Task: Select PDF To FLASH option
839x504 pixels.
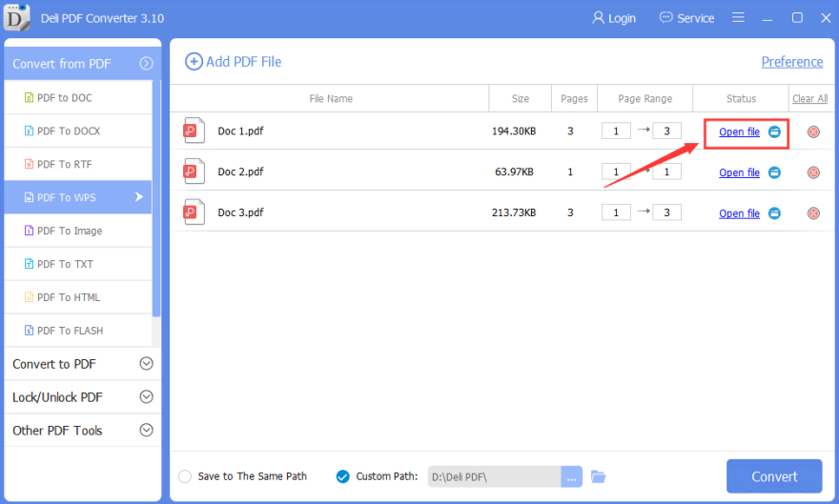Action: pyautogui.click(x=78, y=331)
